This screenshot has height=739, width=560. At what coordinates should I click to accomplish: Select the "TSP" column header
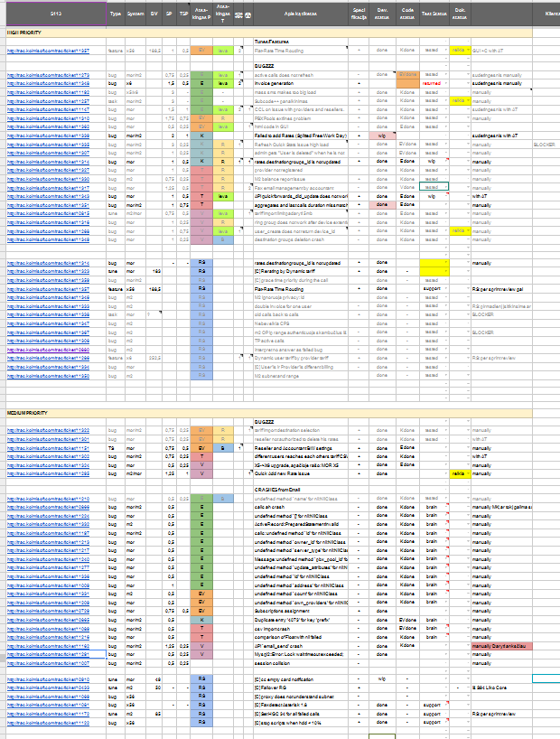coord(183,14)
